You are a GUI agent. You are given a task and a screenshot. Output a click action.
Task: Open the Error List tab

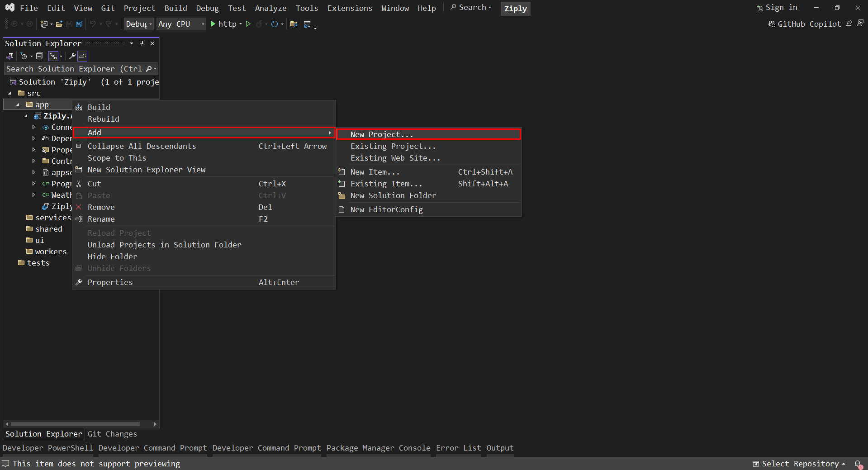458,448
